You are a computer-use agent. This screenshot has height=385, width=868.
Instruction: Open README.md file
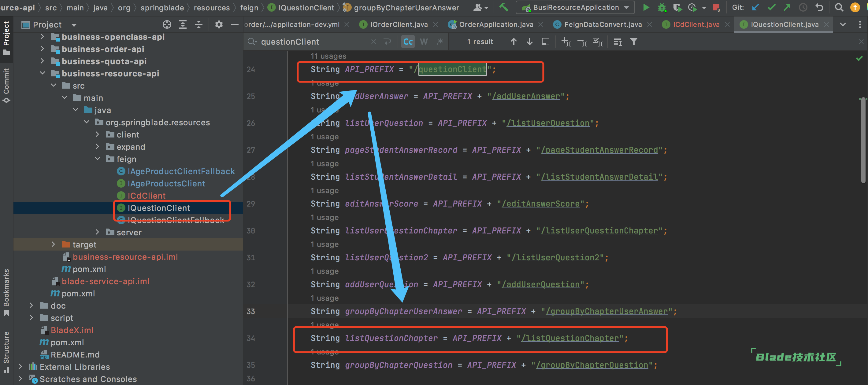click(x=75, y=354)
